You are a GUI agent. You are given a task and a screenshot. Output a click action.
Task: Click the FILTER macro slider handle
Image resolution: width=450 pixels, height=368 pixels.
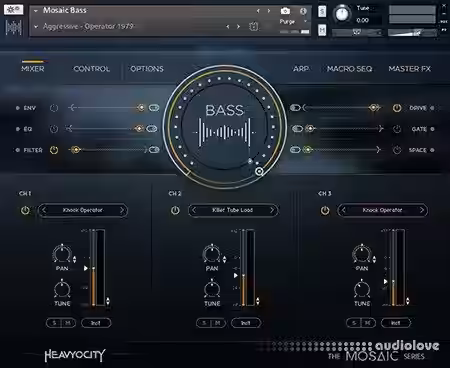[x=76, y=150]
